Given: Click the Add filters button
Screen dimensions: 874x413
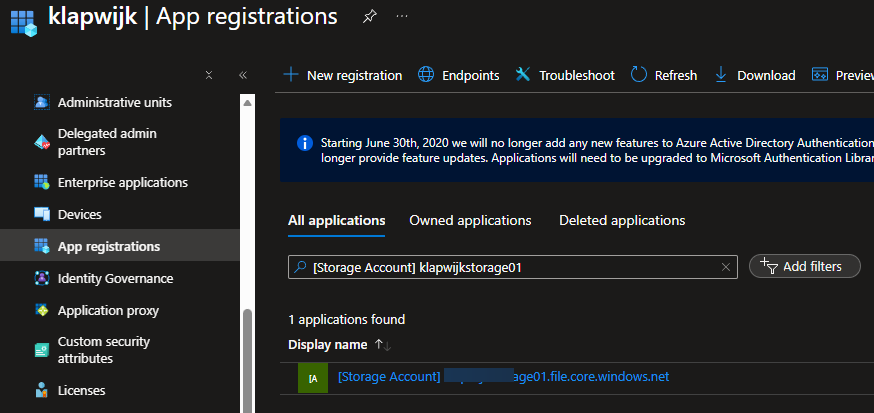Looking at the screenshot, I should (x=804, y=266).
